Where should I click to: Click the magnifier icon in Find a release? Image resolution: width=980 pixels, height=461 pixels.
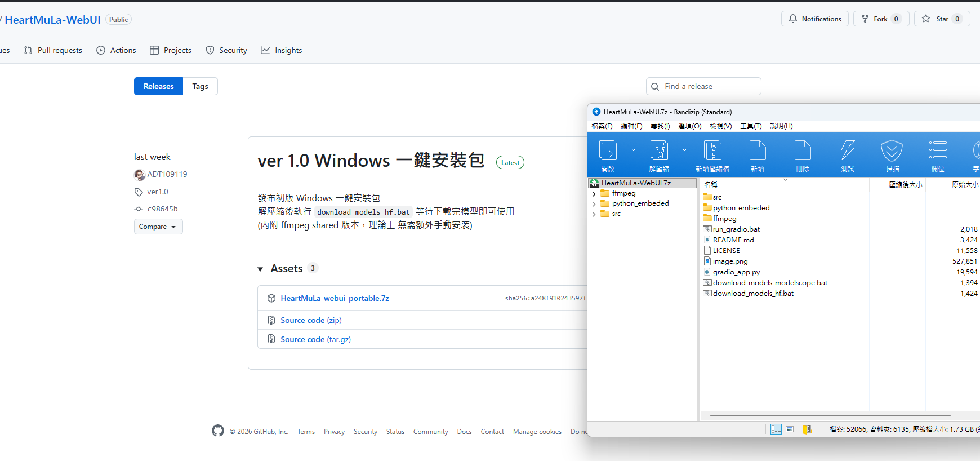[x=655, y=87]
